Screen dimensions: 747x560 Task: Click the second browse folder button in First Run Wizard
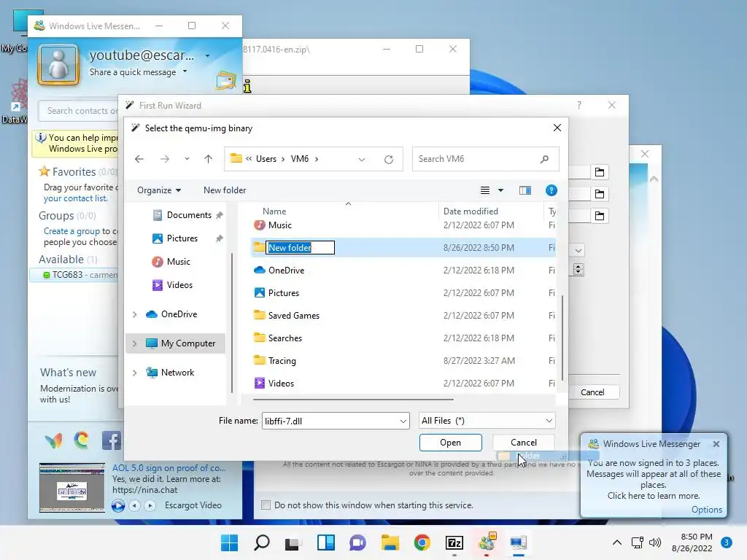600,194
